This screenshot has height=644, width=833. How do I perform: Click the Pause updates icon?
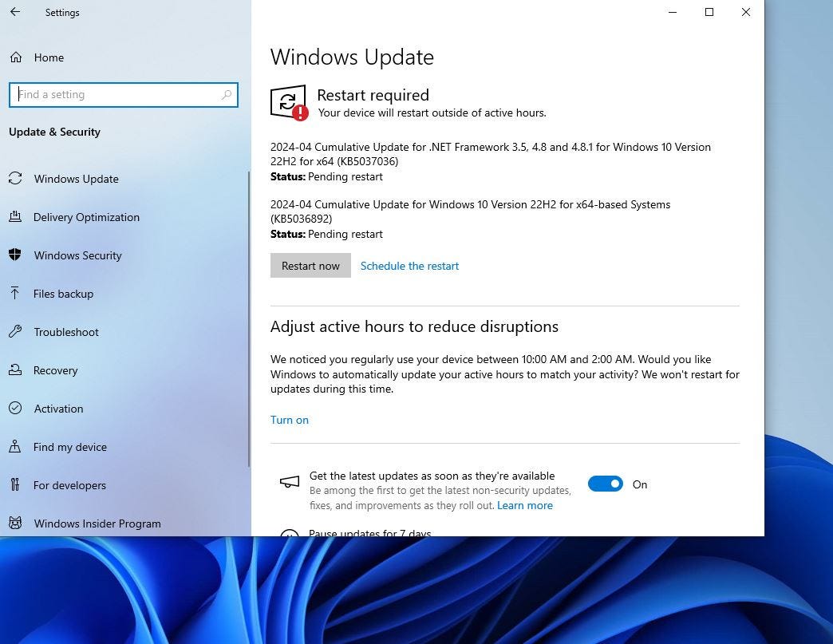point(290,532)
